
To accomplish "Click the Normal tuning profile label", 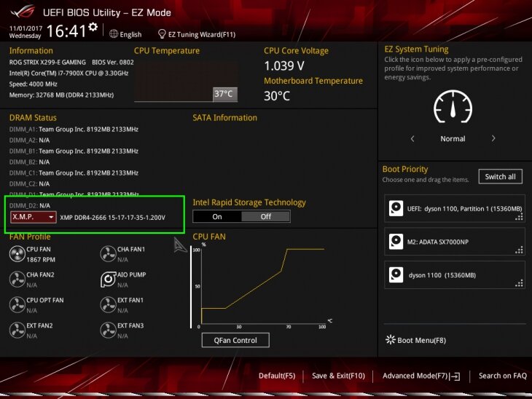I will 453,138.
